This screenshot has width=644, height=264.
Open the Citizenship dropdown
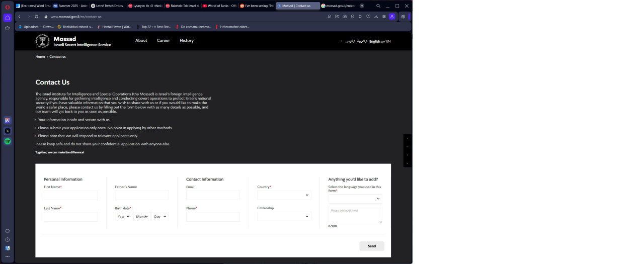284,216
